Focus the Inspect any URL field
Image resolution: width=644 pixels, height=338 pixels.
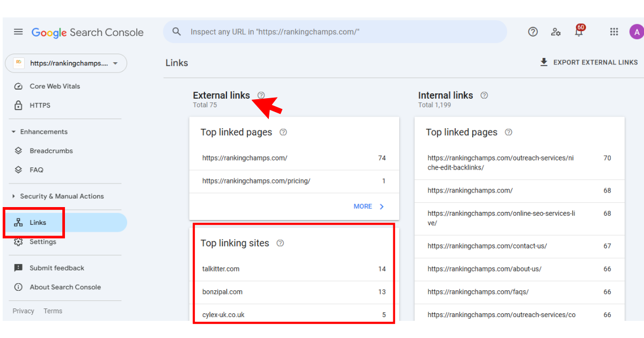click(335, 32)
